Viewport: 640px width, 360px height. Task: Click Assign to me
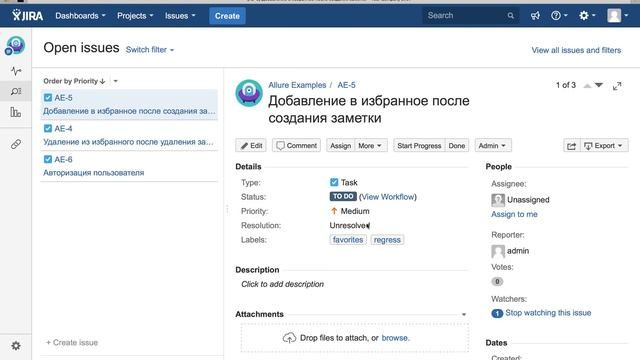pos(514,214)
